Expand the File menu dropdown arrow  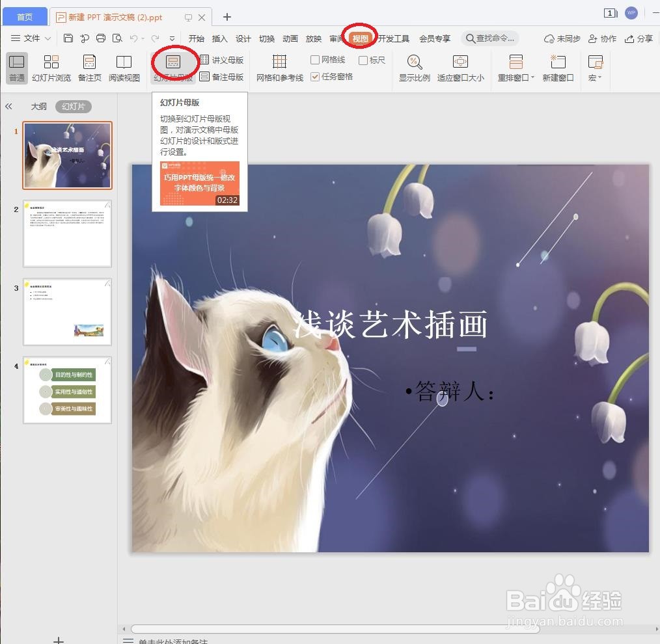point(48,38)
